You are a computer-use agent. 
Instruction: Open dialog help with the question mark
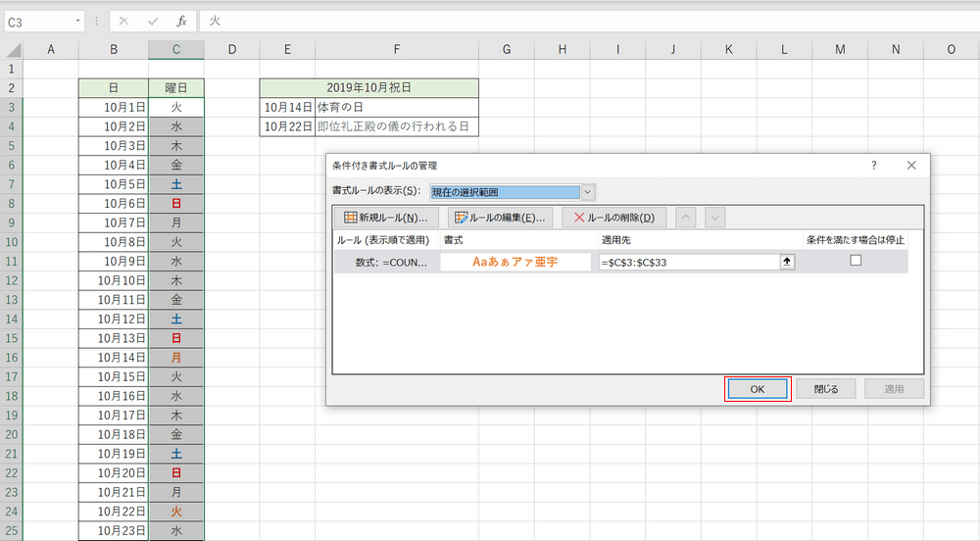(x=873, y=166)
